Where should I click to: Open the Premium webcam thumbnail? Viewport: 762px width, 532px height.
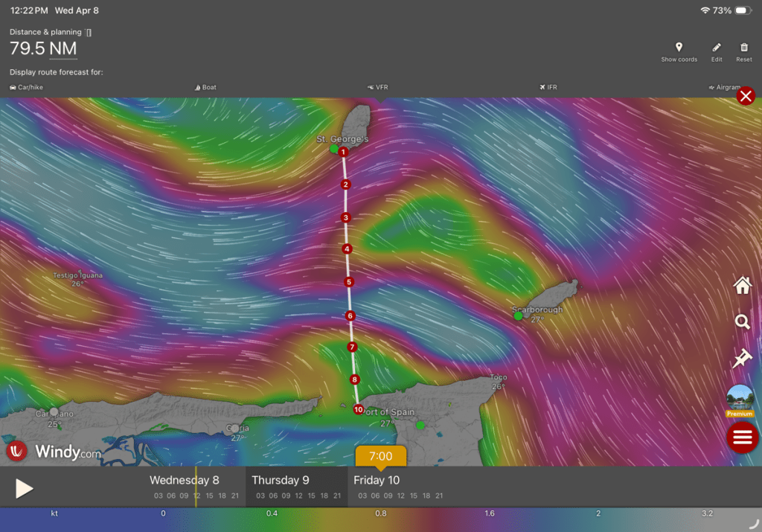(x=740, y=400)
